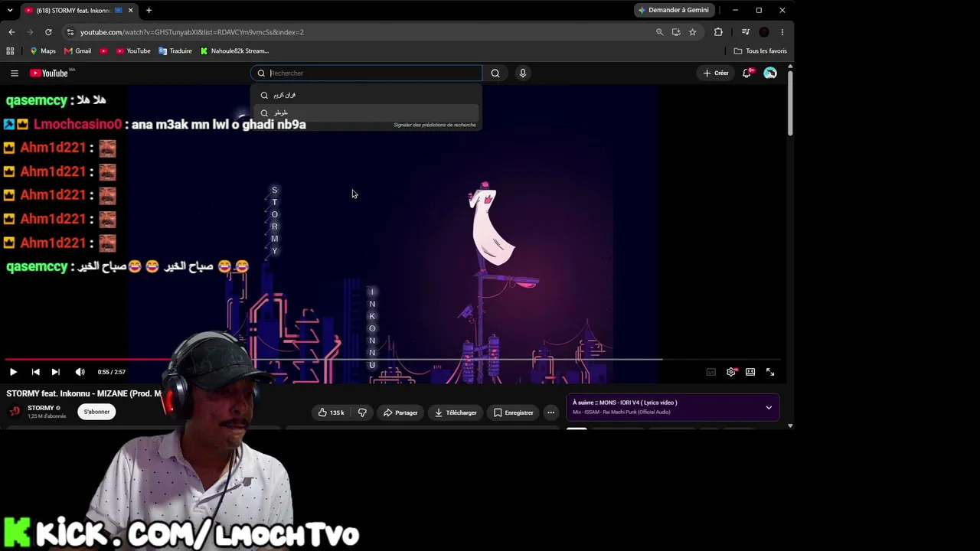Submit search with the magnifier button
The width and height of the screenshot is (980, 551).
click(495, 73)
